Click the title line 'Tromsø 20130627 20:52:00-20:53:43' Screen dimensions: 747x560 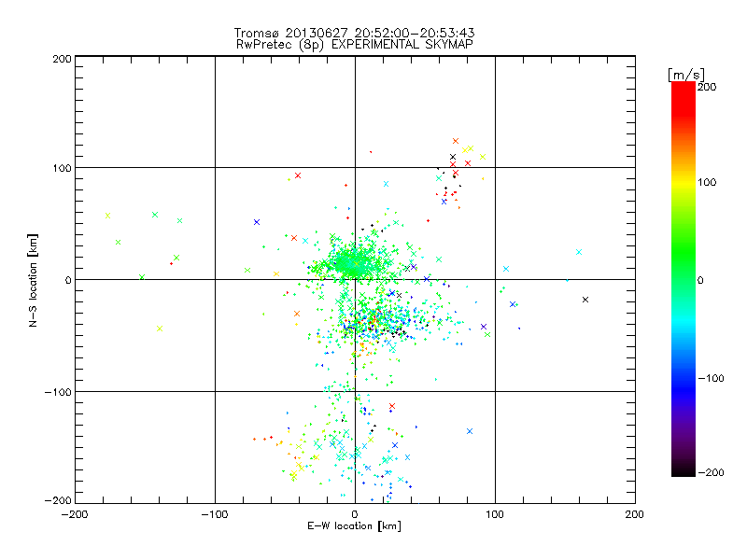(355, 33)
